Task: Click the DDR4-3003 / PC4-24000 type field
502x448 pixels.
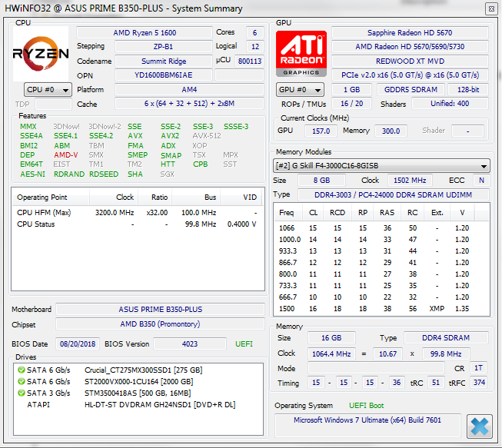Action: (393, 194)
